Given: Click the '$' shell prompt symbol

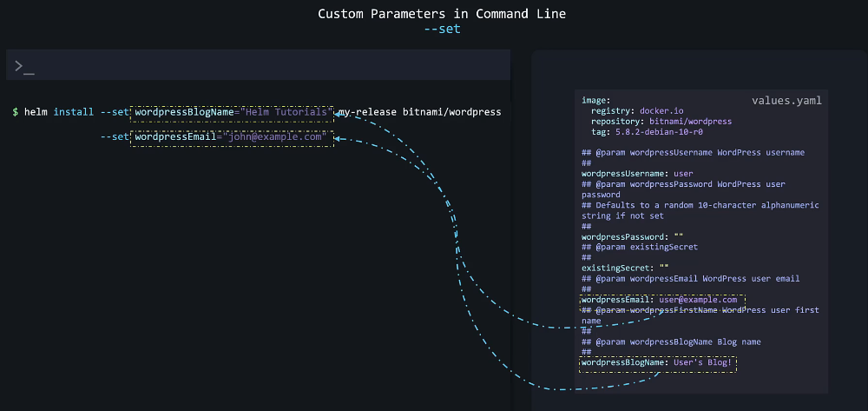Looking at the screenshot, I should click(x=16, y=112).
